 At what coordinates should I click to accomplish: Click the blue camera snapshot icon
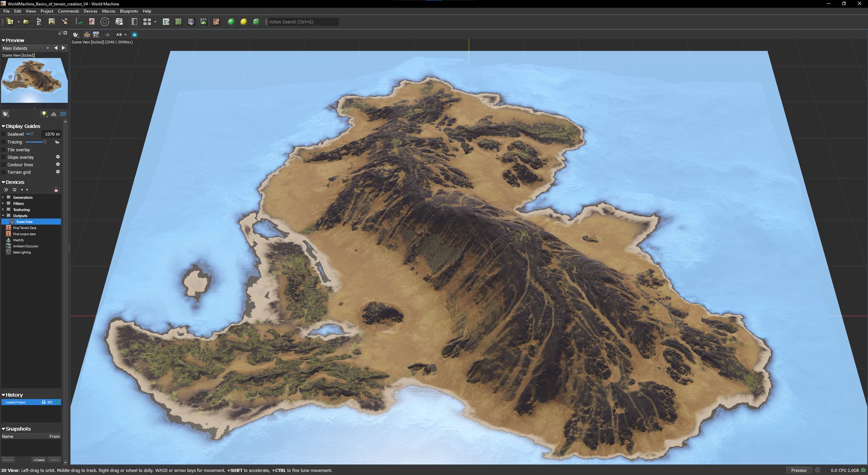pos(134,35)
